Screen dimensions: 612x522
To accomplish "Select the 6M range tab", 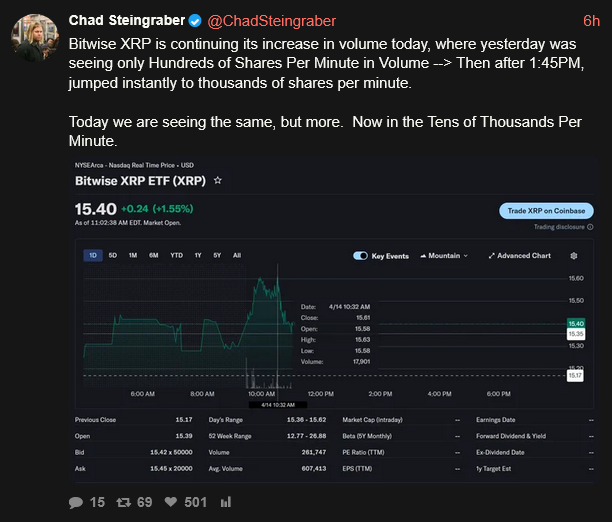I will point(153,256).
